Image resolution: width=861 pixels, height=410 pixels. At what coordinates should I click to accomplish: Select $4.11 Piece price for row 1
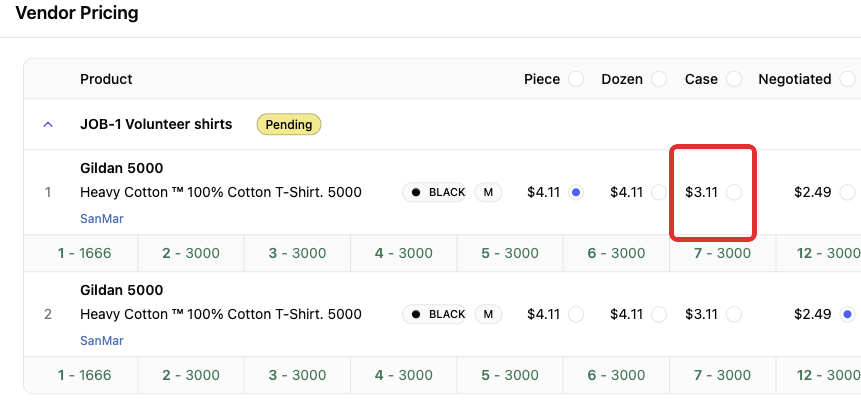click(x=576, y=193)
